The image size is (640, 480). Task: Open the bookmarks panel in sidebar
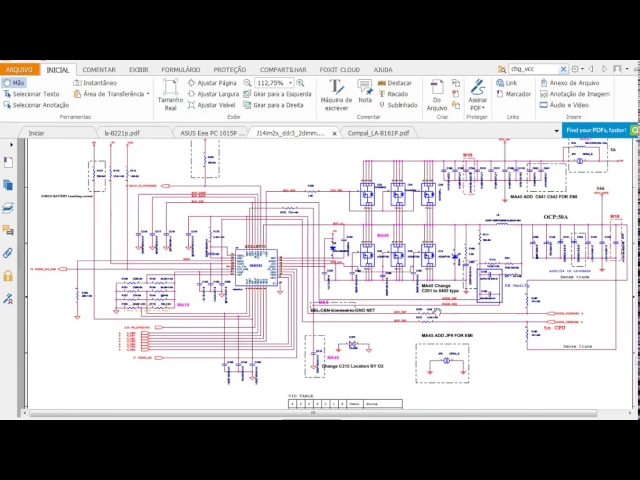(8, 162)
